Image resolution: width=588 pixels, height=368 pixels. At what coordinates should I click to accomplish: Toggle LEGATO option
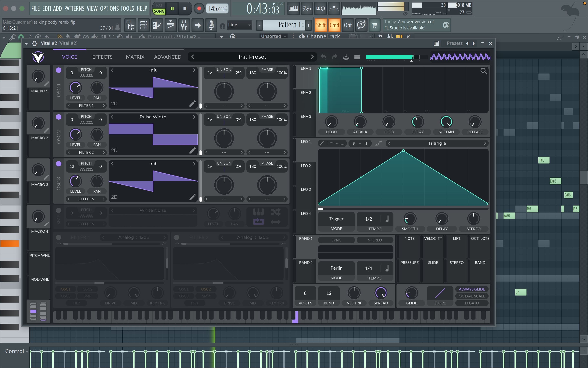472,303
